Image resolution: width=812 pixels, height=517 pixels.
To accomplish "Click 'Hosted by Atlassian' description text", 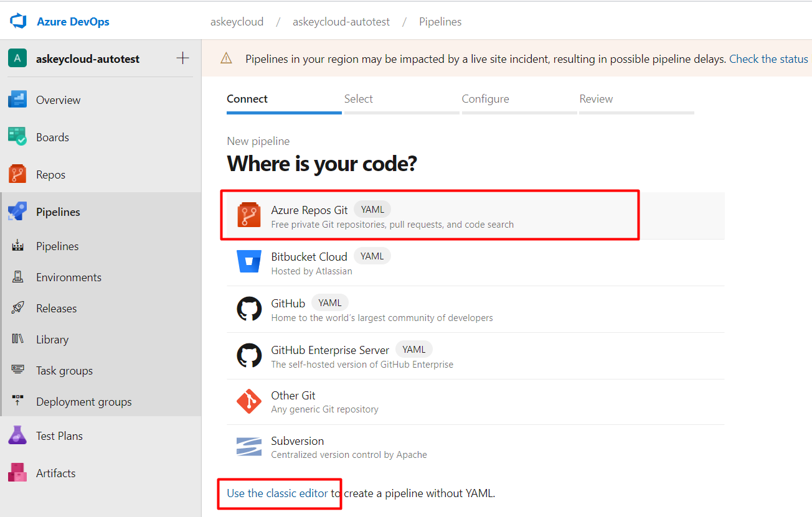I will point(311,271).
